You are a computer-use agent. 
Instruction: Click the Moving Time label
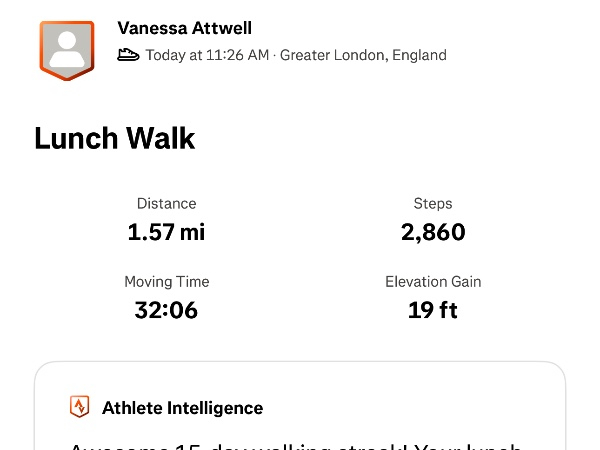tap(166, 281)
